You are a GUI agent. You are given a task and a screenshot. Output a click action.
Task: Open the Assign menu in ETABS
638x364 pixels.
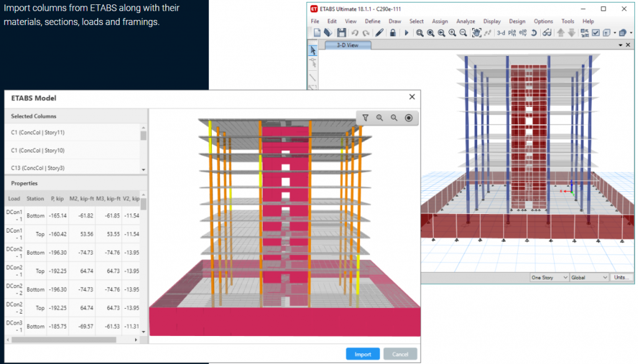[440, 21]
